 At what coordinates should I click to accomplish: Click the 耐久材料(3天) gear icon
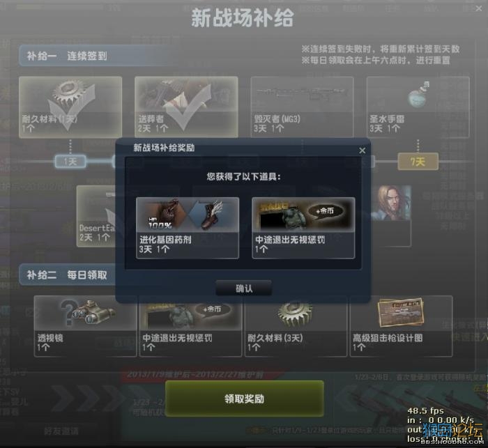click(295, 314)
